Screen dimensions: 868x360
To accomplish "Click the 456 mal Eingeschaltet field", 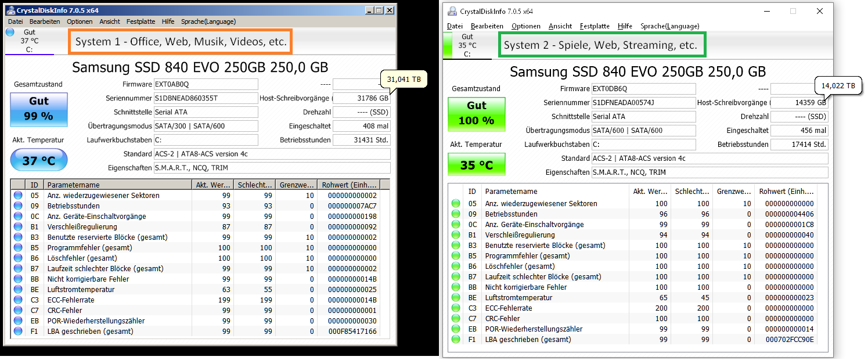I will click(799, 131).
